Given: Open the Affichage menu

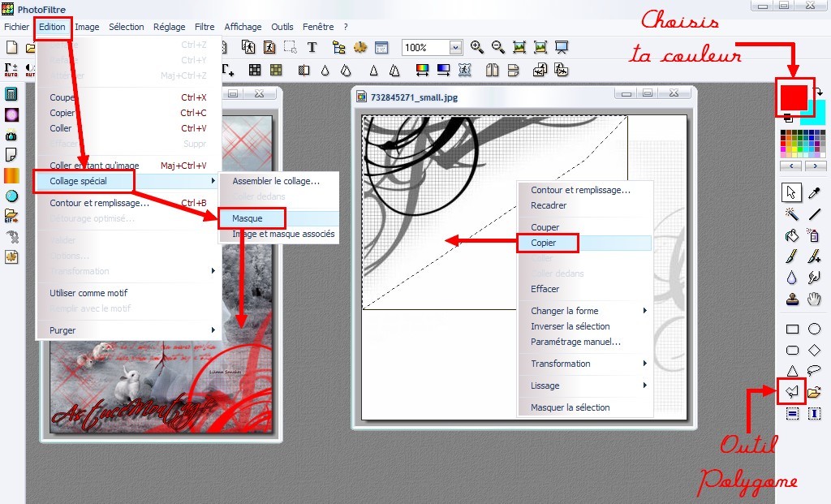Looking at the screenshot, I should click(x=243, y=27).
